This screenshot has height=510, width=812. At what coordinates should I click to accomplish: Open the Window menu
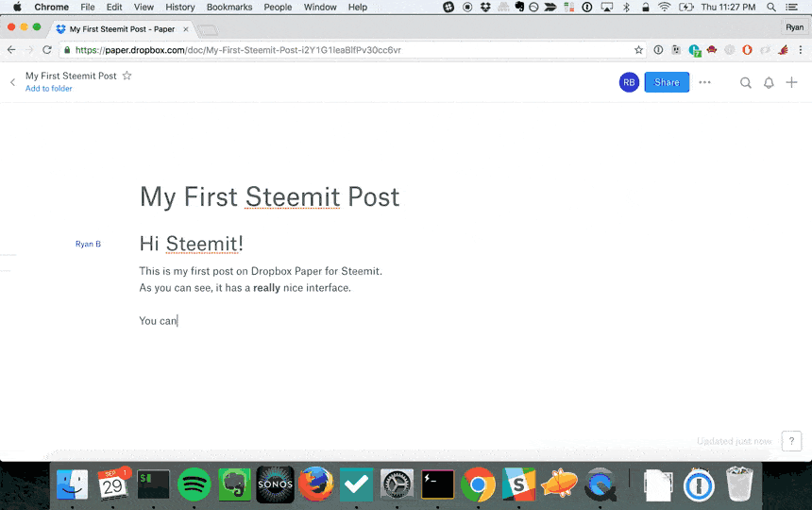point(320,8)
